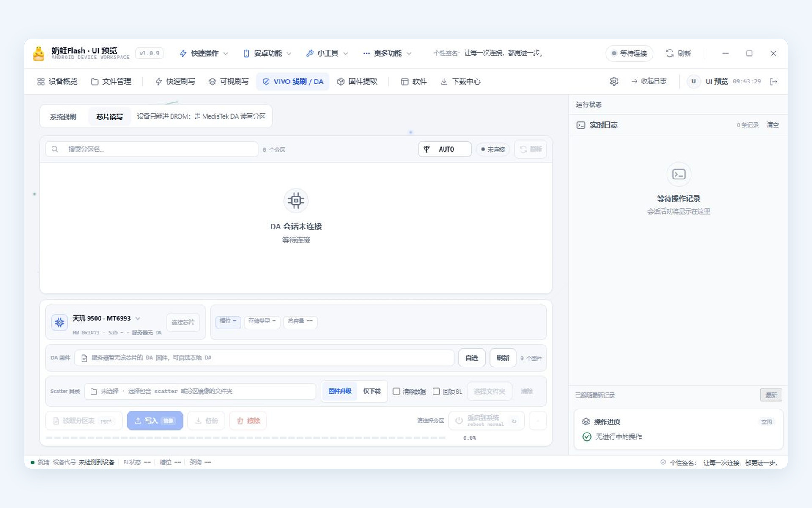Open the 天玑 9500 · MT6993 chip dropdown

coord(106,318)
